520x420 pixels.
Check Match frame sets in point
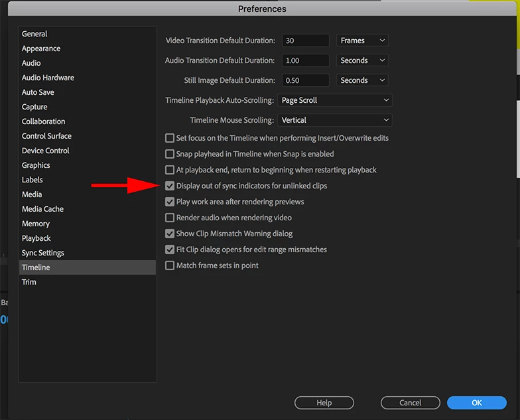pyautogui.click(x=170, y=265)
